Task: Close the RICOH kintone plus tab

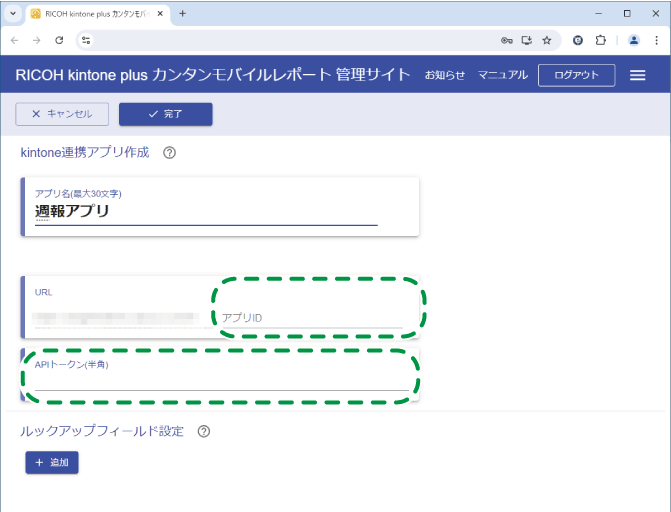Action: (x=160, y=13)
